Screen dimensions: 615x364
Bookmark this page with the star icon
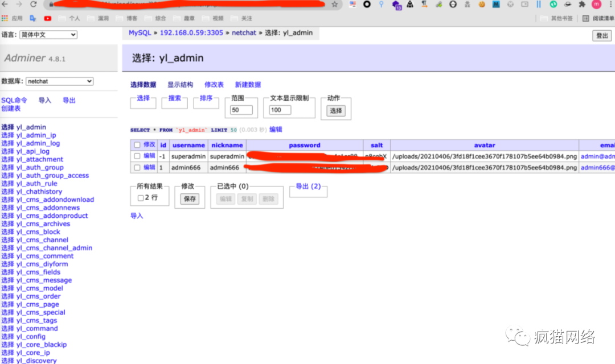coord(335,5)
